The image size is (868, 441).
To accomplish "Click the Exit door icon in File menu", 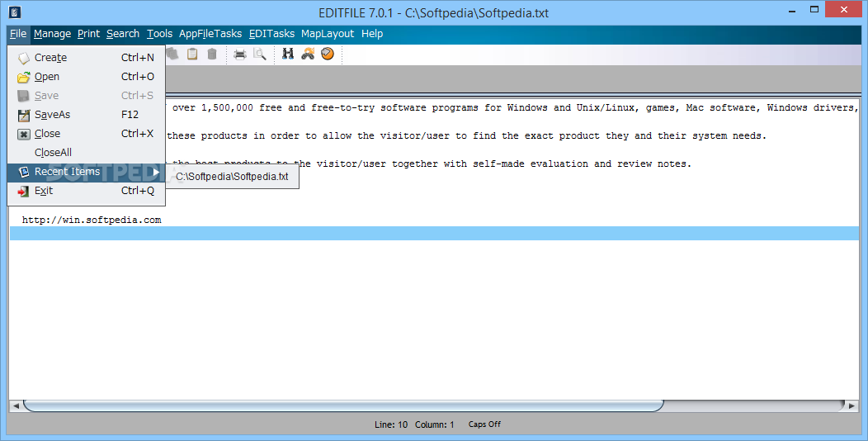I will click(x=23, y=191).
